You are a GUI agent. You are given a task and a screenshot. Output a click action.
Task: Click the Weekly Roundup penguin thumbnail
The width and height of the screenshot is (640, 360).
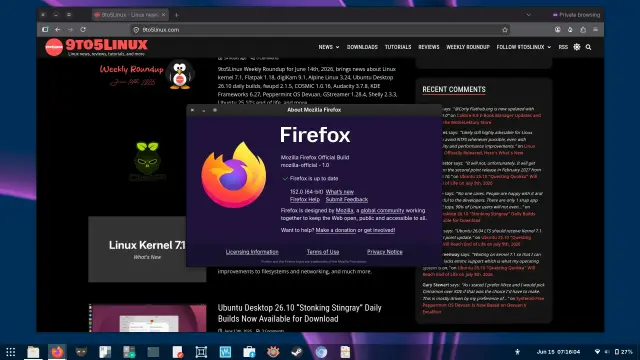[x=147, y=75]
